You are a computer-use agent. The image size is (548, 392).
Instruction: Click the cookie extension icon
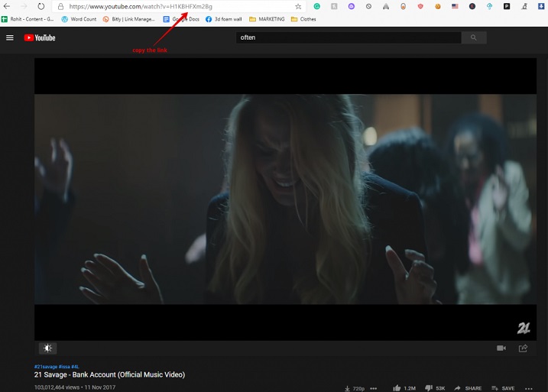tap(438, 6)
